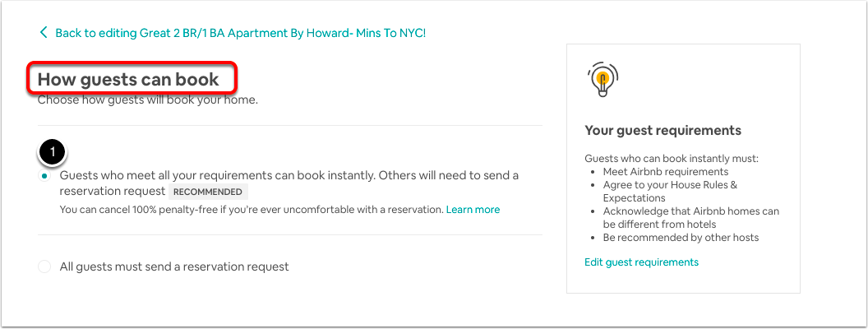The image size is (868, 329).
Task: Select the instant booking radio button
Action: (44, 175)
